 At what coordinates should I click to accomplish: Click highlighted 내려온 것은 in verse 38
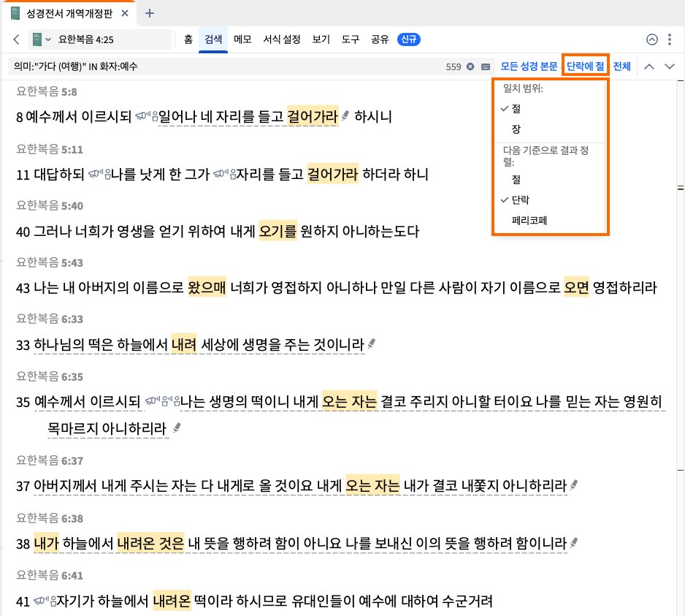[x=150, y=543]
